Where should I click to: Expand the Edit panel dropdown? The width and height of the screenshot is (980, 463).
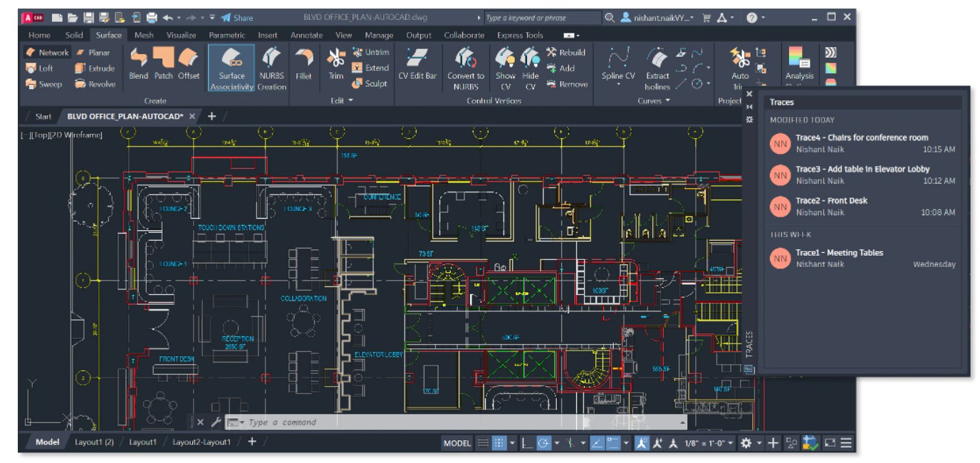pyautogui.click(x=343, y=100)
